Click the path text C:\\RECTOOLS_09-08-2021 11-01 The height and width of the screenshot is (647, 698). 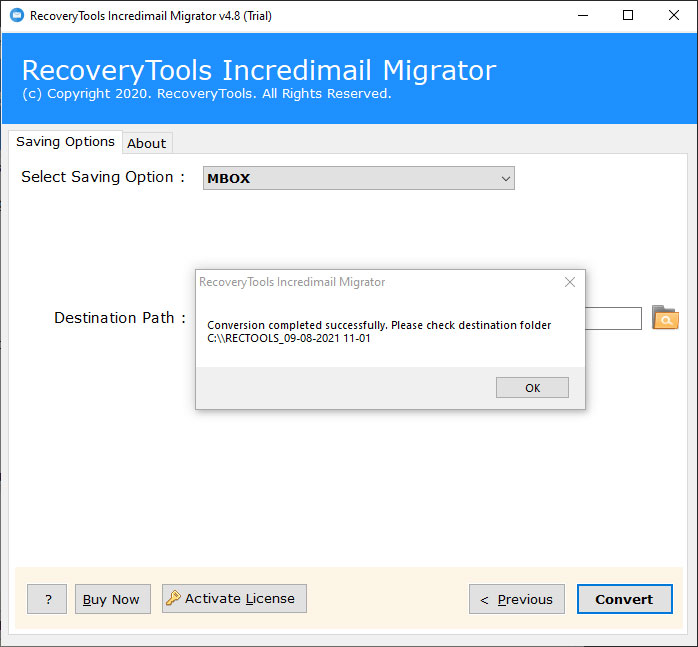288,338
